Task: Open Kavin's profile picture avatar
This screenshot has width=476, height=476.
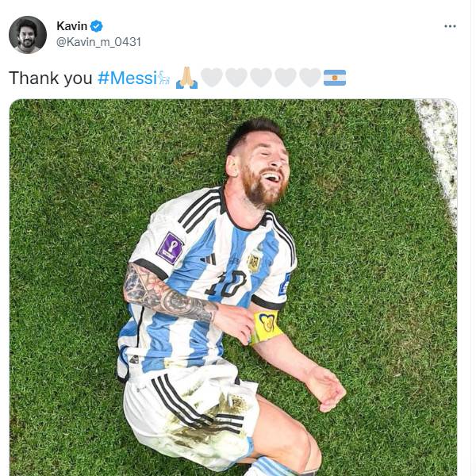Action: click(x=28, y=34)
